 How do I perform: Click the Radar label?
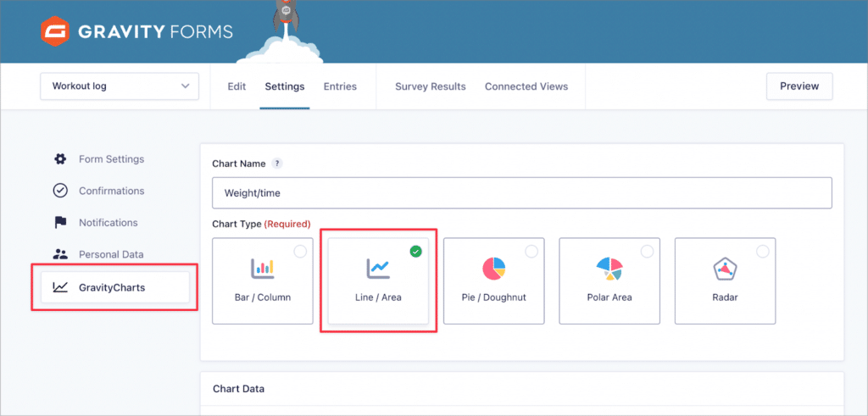[x=726, y=297]
